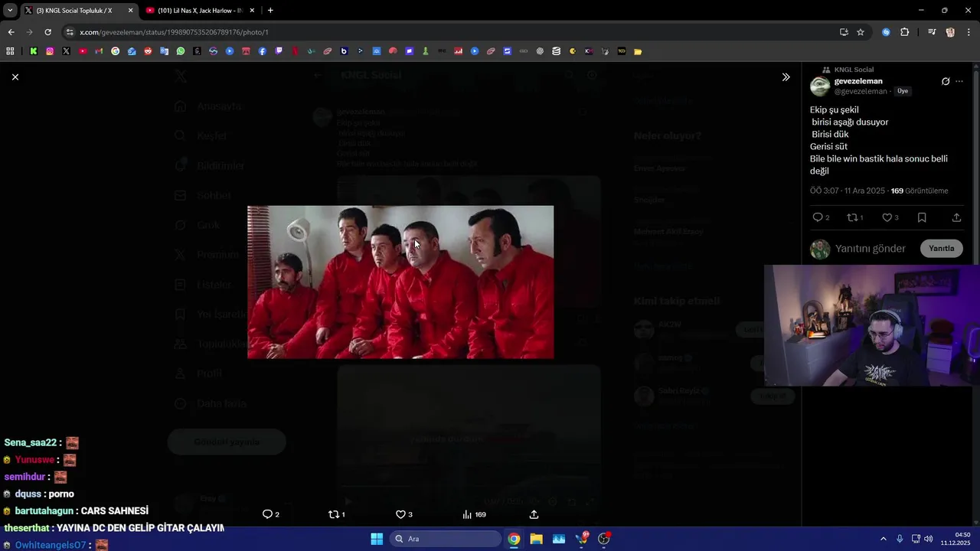Open the X bookmark in bookmarks bar
The width and height of the screenshot is (980, 551).
click(67, 51)
